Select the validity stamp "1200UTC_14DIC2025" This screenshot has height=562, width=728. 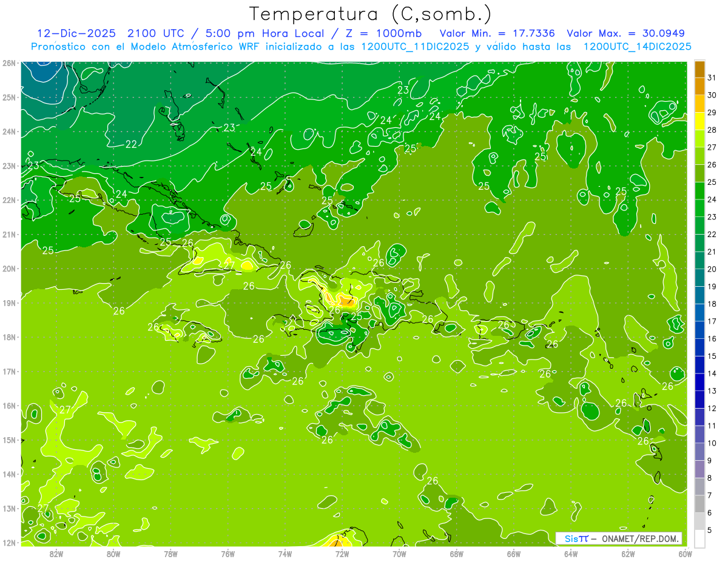[x=636, y=47]
